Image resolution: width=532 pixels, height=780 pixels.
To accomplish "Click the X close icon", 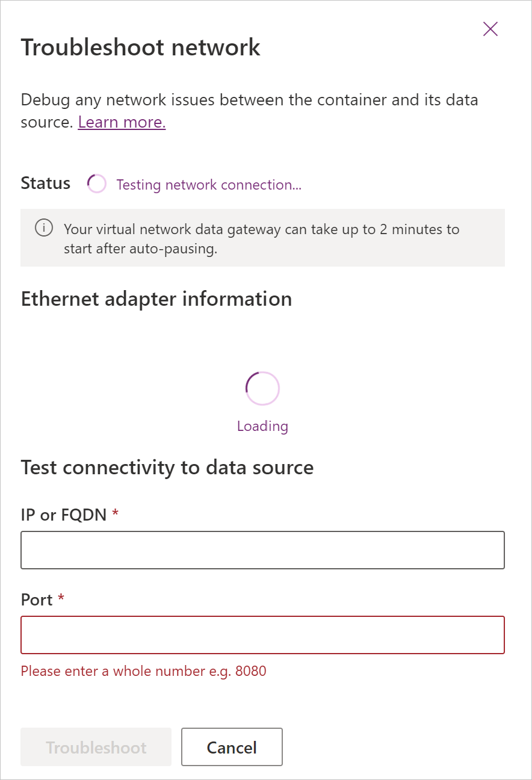I will pos(490,29).
